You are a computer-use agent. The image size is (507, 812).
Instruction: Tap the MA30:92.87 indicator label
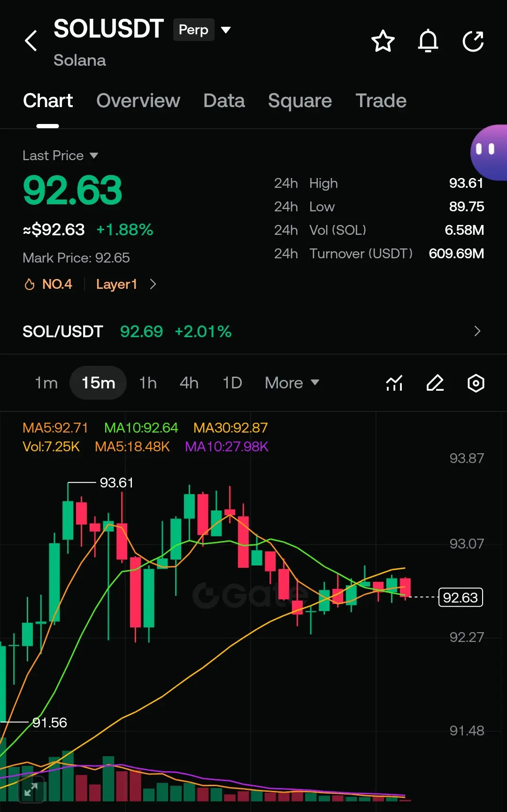click(230, 428)
